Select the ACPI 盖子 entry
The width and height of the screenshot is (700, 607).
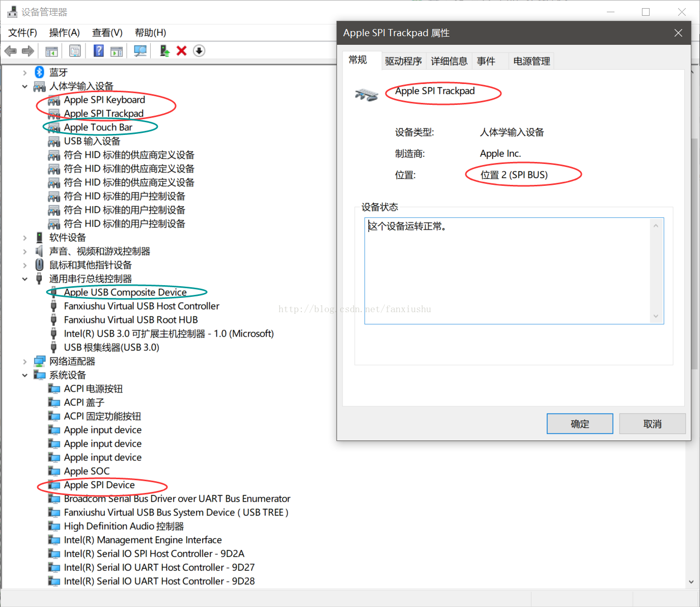click(84, 402)
